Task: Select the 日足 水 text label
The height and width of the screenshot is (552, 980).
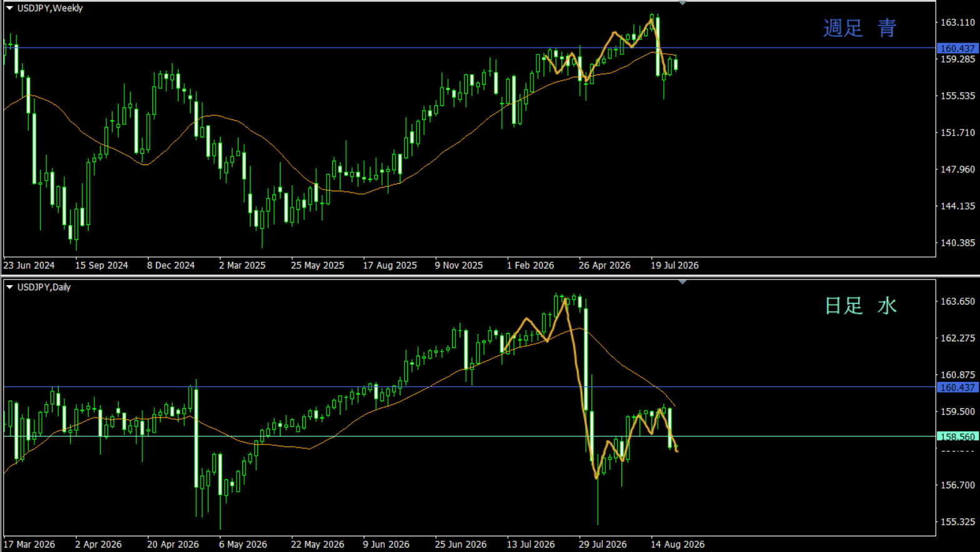Action: (x=861, y=306)
